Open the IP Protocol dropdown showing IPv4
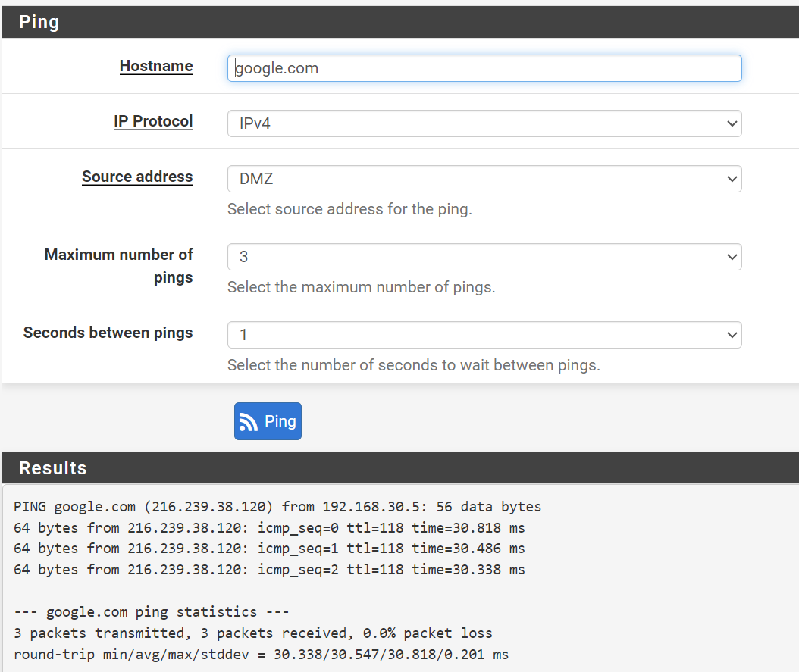Image resolution: width=799 pixels, height=672 pixels. point(484,123)
